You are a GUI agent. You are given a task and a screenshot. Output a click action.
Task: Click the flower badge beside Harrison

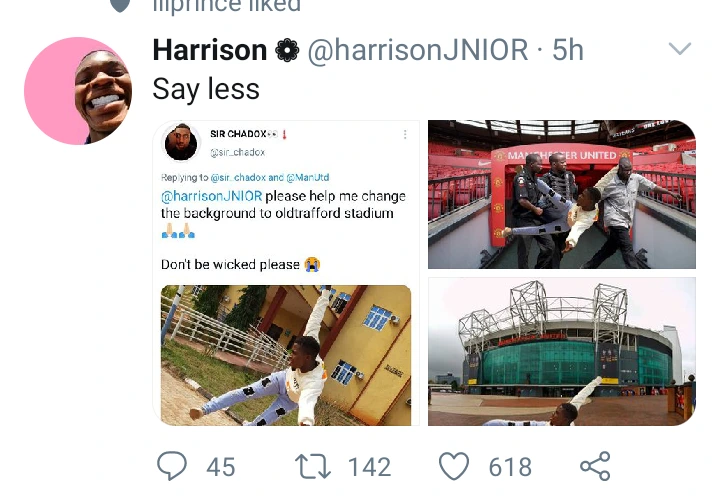287,50
